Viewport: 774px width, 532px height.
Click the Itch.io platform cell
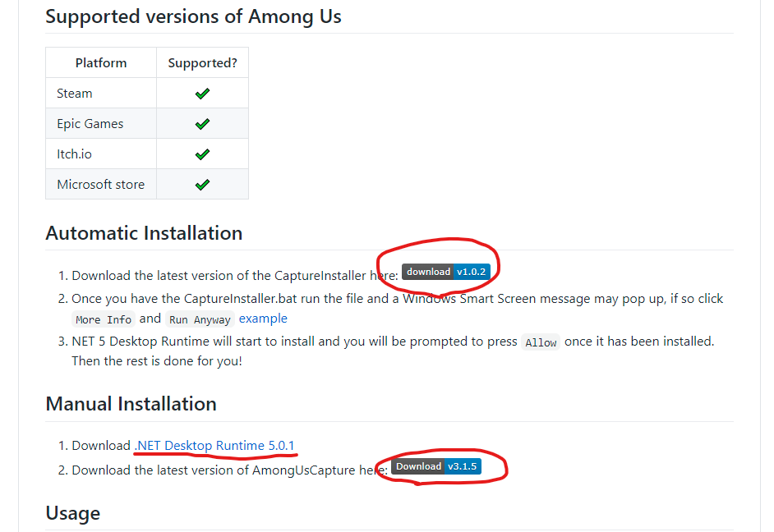click(x=76, y=154)
